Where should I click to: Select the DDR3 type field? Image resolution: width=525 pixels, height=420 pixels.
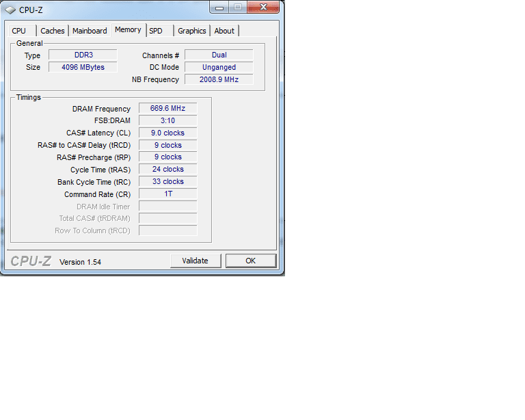click(x=83, y=55)
